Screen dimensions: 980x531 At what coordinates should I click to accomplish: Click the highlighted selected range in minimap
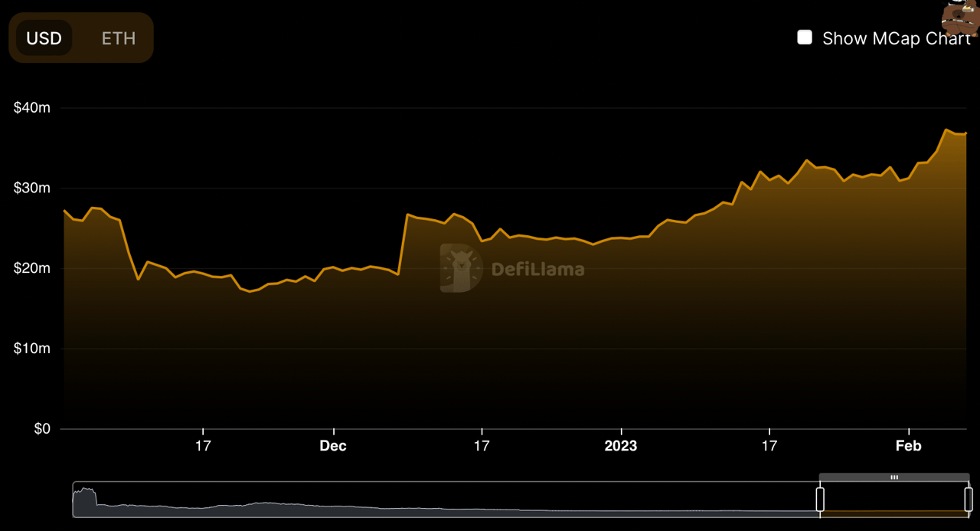tap(894, 500)
